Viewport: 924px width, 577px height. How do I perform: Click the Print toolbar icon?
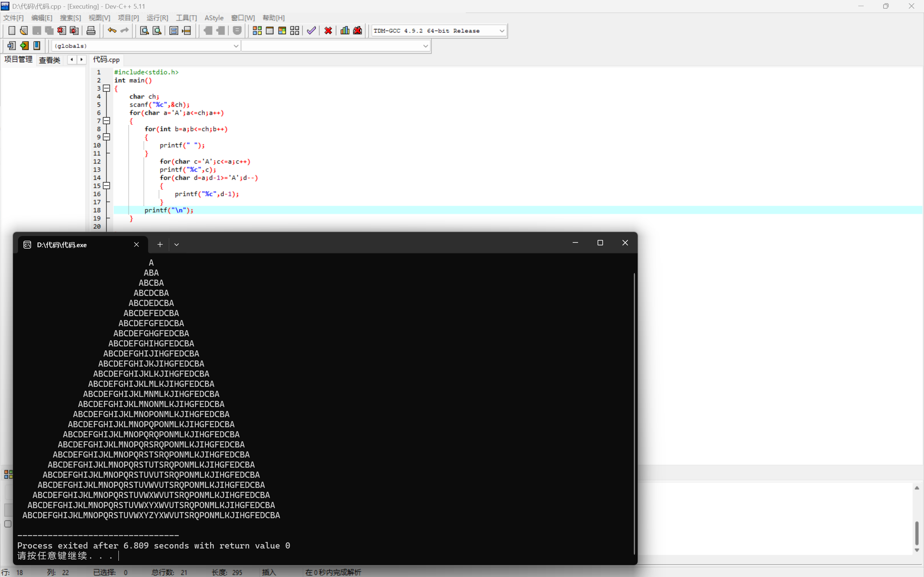[91, 31]
